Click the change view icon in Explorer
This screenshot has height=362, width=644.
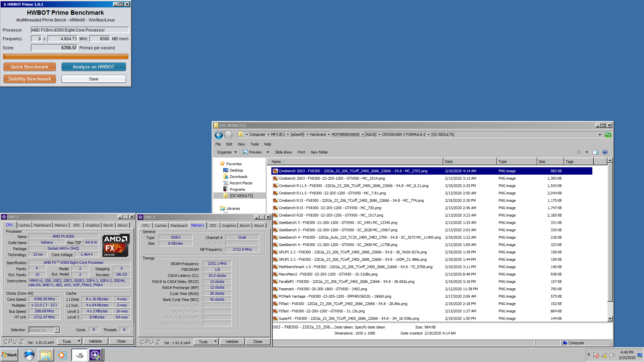(579, 152)
